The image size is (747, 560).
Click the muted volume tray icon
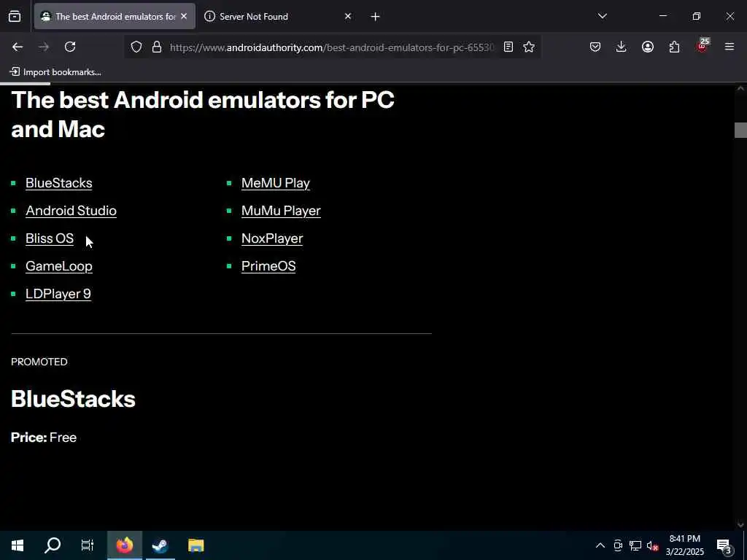click(x=652, y=545)
